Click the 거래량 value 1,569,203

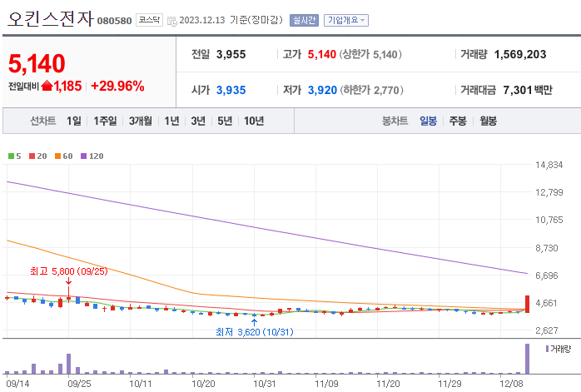[520, 54]
